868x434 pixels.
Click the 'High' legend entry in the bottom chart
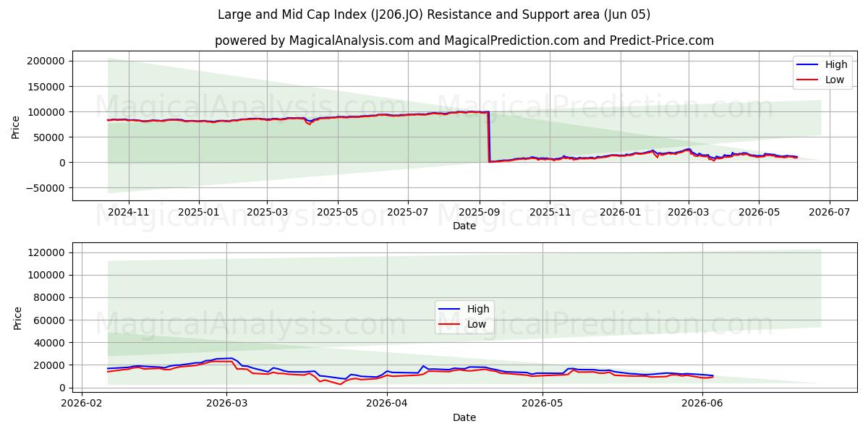[477, 309]
